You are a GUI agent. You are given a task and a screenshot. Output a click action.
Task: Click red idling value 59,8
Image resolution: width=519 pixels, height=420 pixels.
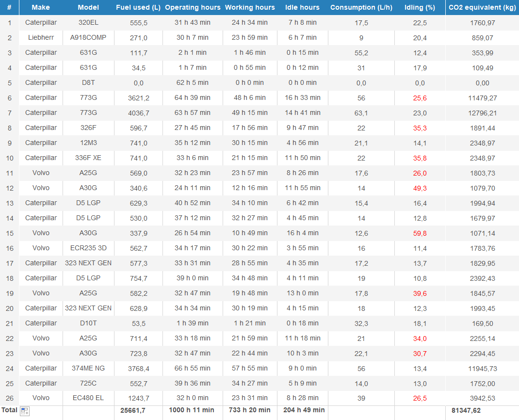pyautogui.click(x=420, y=233)
